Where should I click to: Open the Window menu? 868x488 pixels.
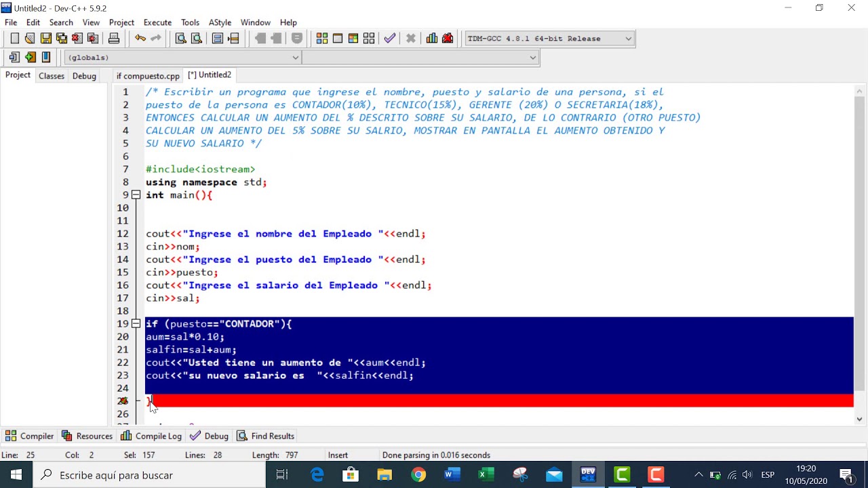click(255, 22)
